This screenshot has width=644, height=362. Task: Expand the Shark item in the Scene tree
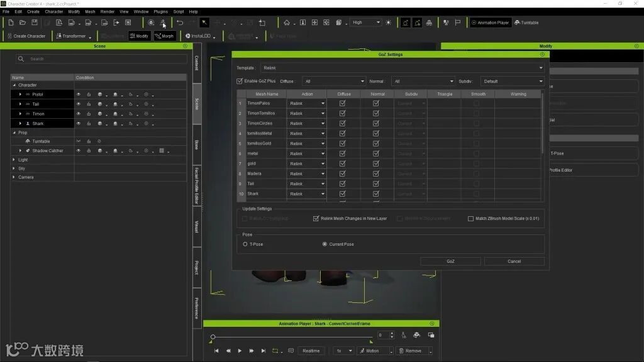click(20, 124)
